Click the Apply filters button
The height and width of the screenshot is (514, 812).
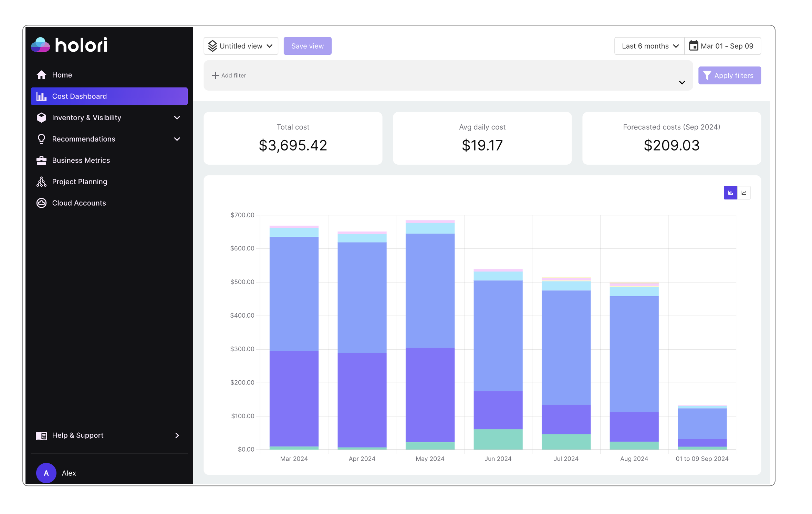730,75
